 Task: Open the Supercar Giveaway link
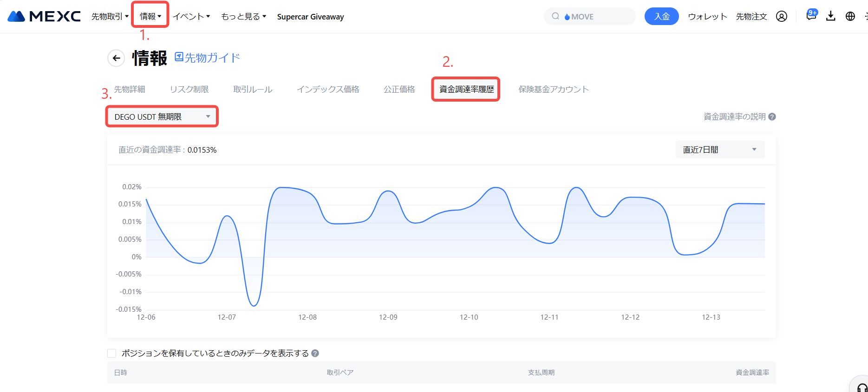310,17
